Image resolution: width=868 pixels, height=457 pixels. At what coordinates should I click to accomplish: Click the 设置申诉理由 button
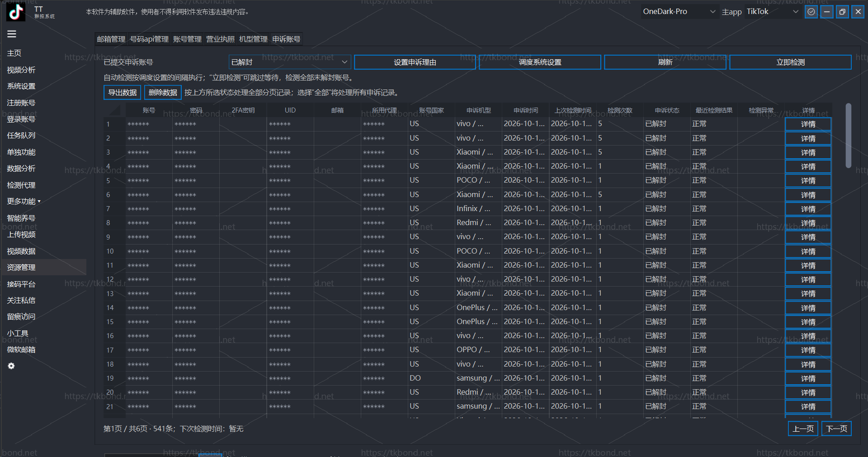(x=415, y=62)
